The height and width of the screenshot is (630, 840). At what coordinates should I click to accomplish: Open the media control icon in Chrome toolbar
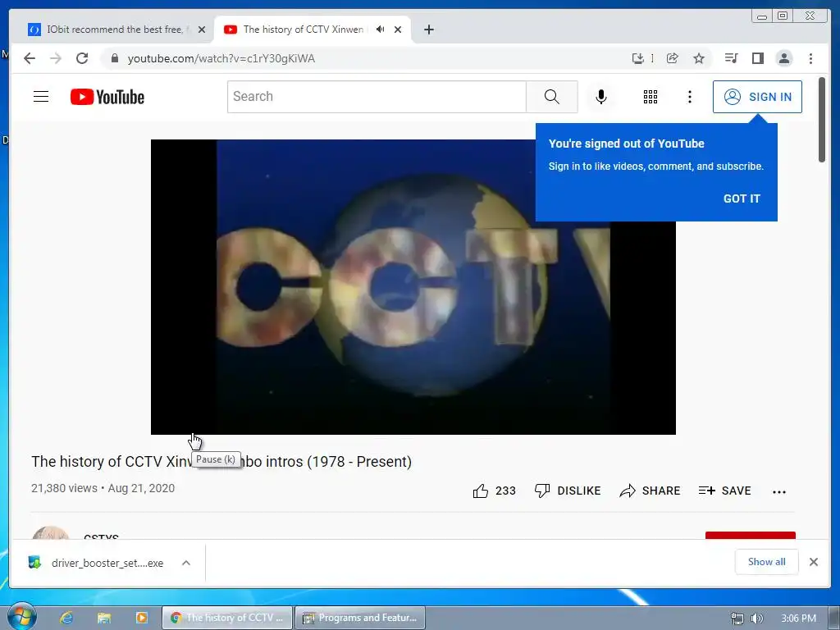731,58
